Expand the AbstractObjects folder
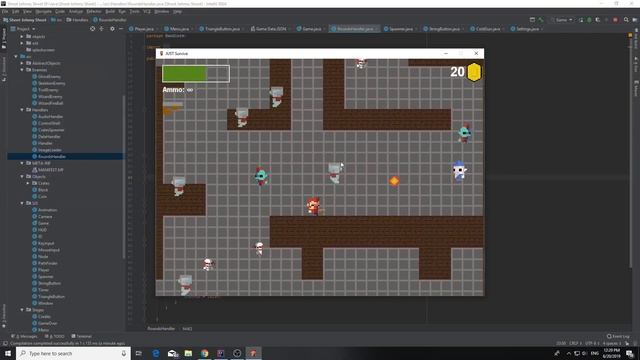This screenshot has width=640, height=360. tap(22, 63)
